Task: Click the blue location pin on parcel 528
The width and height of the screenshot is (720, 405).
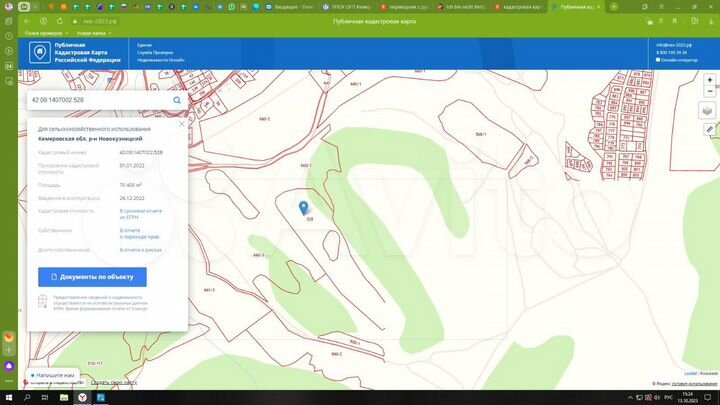Action: 304,208
